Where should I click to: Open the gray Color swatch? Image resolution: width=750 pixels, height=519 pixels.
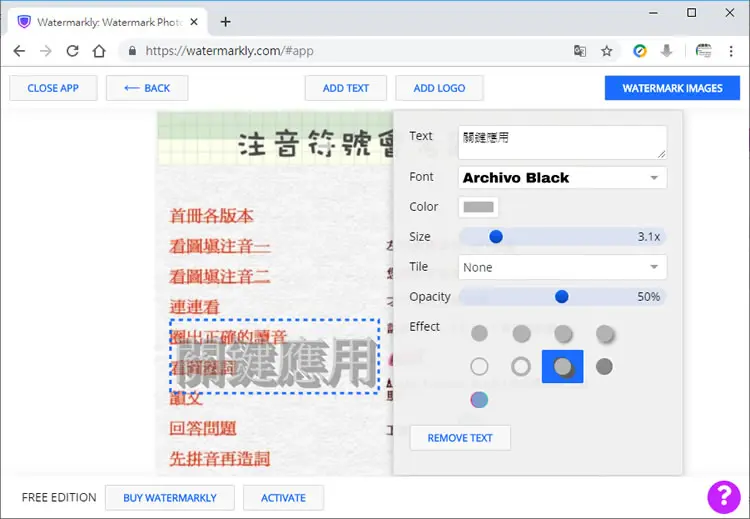[x=478, y=207]
